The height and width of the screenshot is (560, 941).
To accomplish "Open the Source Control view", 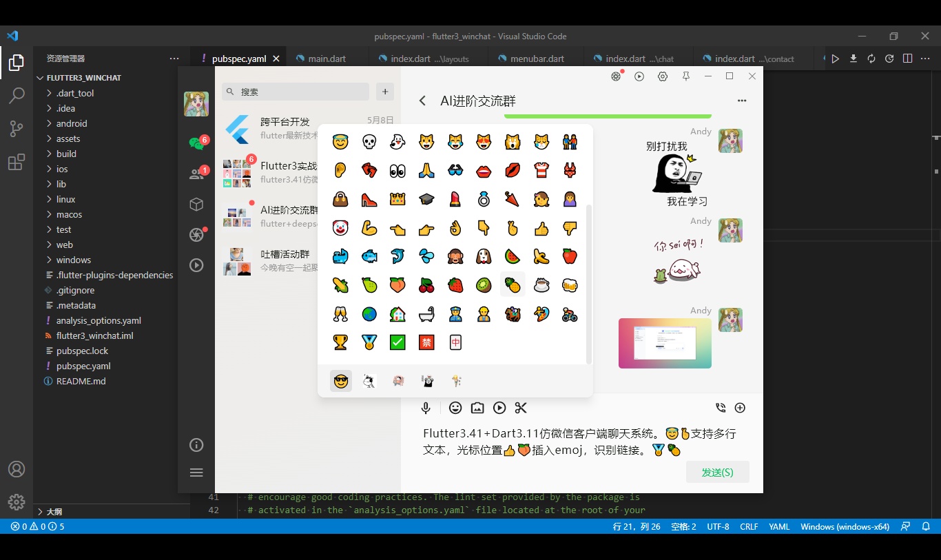I will pyautogui.click(x=17, y=129).
